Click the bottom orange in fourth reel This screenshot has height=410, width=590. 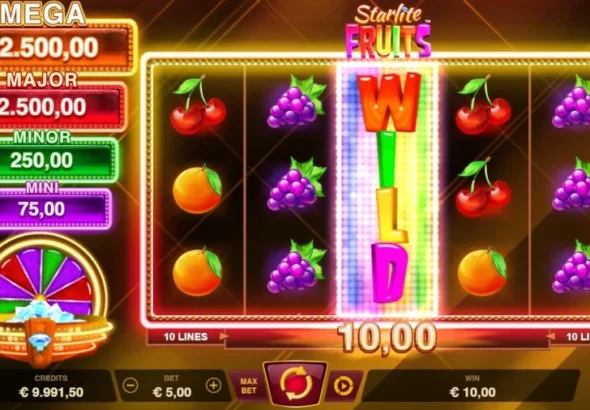click(482, 271)
